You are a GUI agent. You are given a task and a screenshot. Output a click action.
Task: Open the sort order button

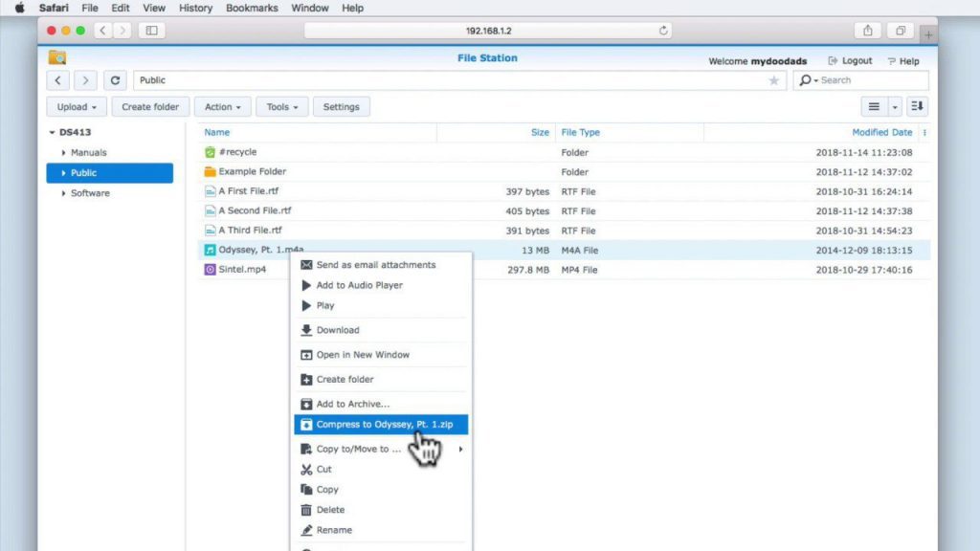point(917,107)
